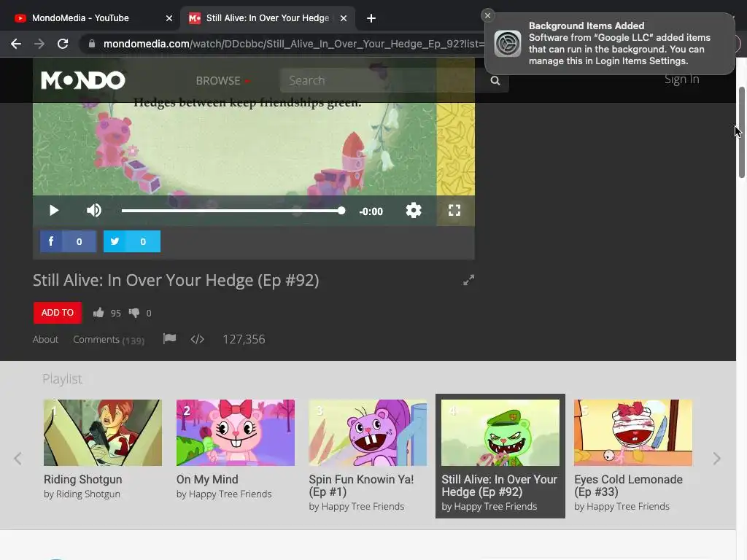Reload the page
747x560 pixels.
(63, 44)
